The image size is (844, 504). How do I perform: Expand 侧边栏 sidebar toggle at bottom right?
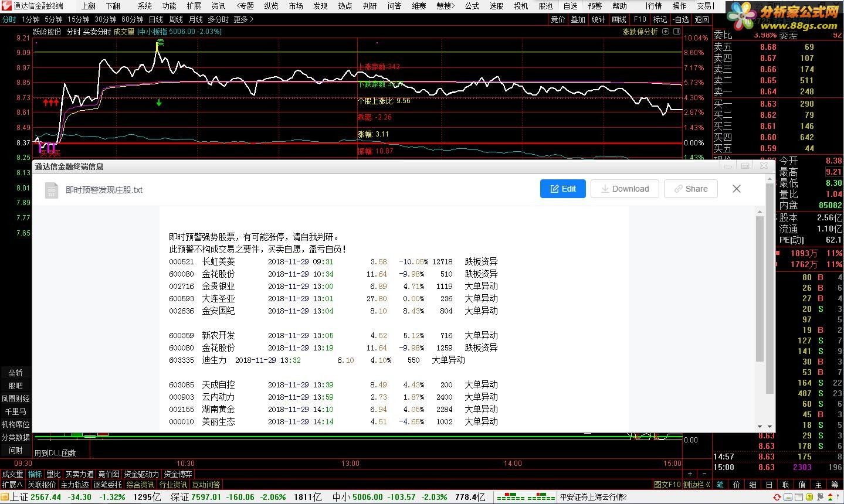[x=697, y=485]
